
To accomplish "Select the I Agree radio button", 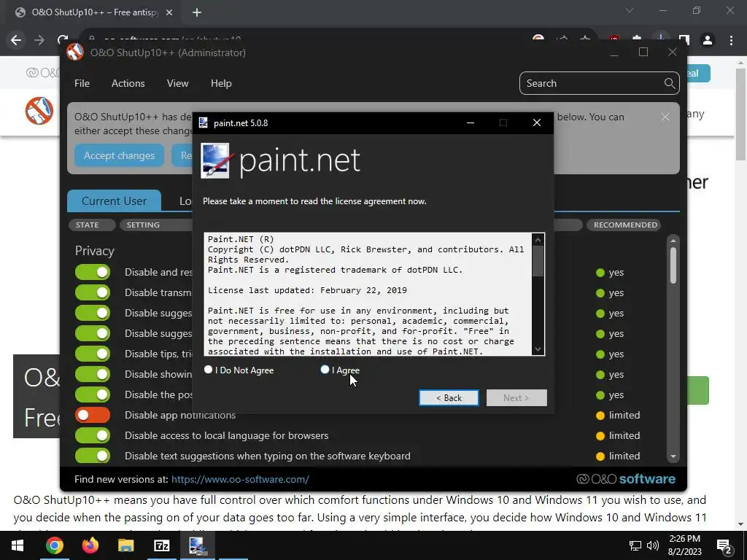I will click(325, 370).
